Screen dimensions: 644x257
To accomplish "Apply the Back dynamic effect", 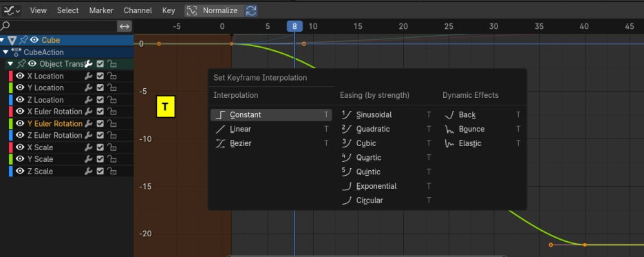I will point(482,115).
